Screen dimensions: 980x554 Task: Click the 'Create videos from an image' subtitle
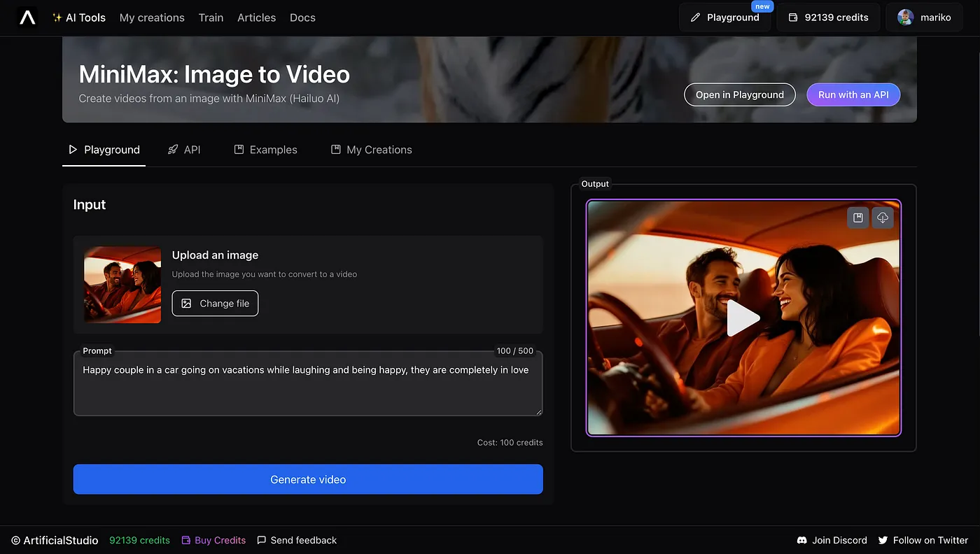tap(209, 99)
